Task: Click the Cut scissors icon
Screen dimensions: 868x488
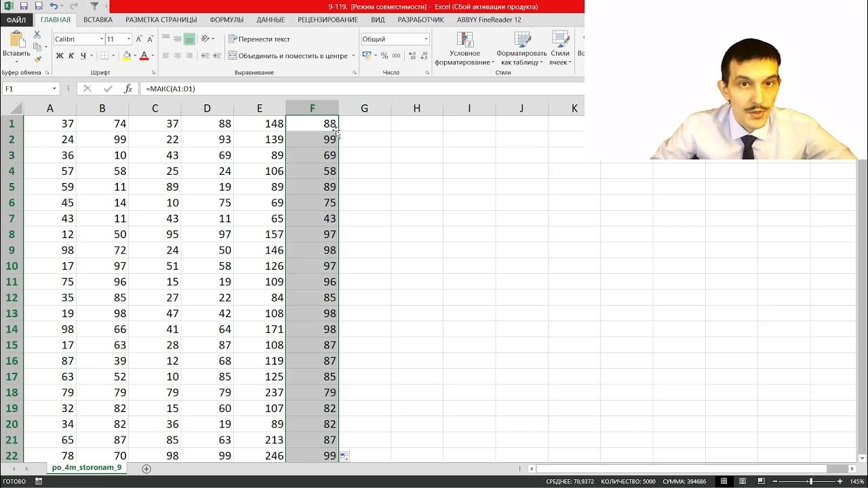Action: coord(38,36)
